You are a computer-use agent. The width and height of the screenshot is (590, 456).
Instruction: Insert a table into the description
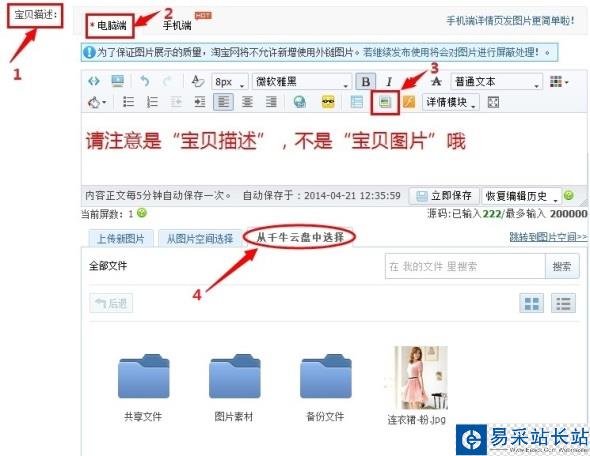coord(356,102)
